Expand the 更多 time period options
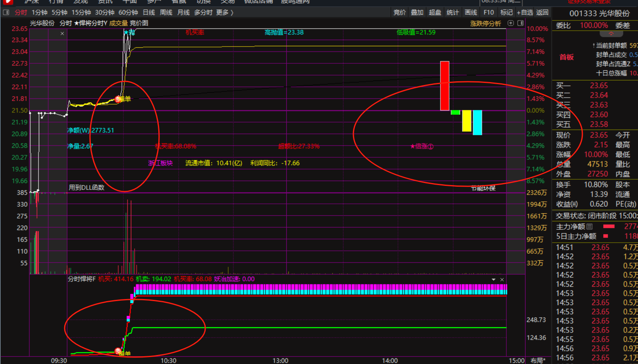Viewport: 638px width, 364px height. (x=225, y=12)
